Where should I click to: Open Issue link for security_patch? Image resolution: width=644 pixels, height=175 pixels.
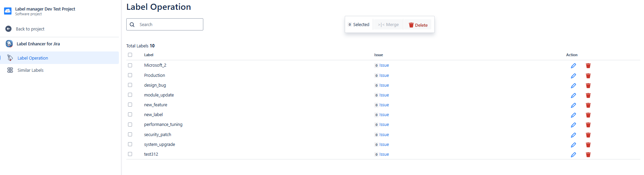coord(384,135)
